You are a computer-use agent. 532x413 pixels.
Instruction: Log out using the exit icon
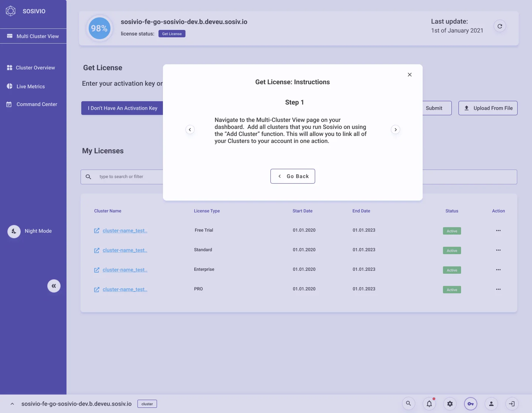512,404
